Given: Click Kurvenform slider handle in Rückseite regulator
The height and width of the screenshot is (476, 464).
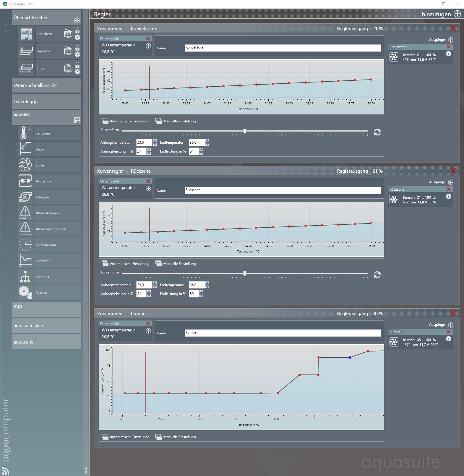Looking at the screenshot, I should (x=245, y=273).
